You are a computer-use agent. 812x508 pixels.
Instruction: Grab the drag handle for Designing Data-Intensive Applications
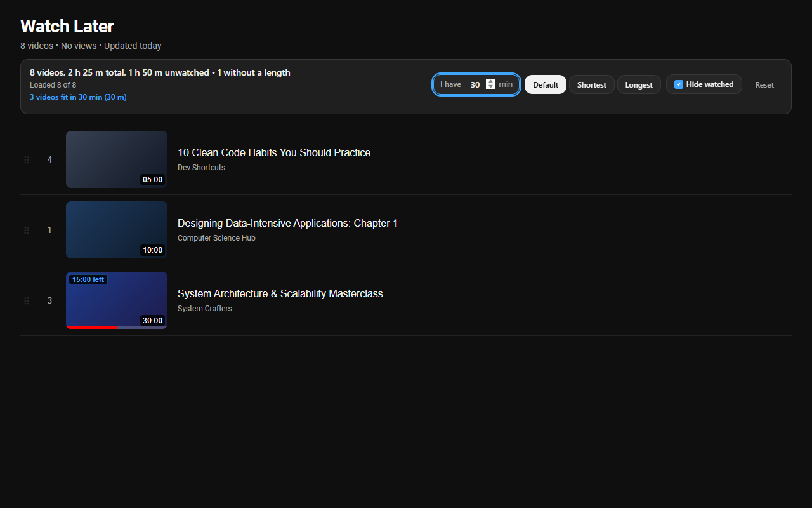point(27,231)
